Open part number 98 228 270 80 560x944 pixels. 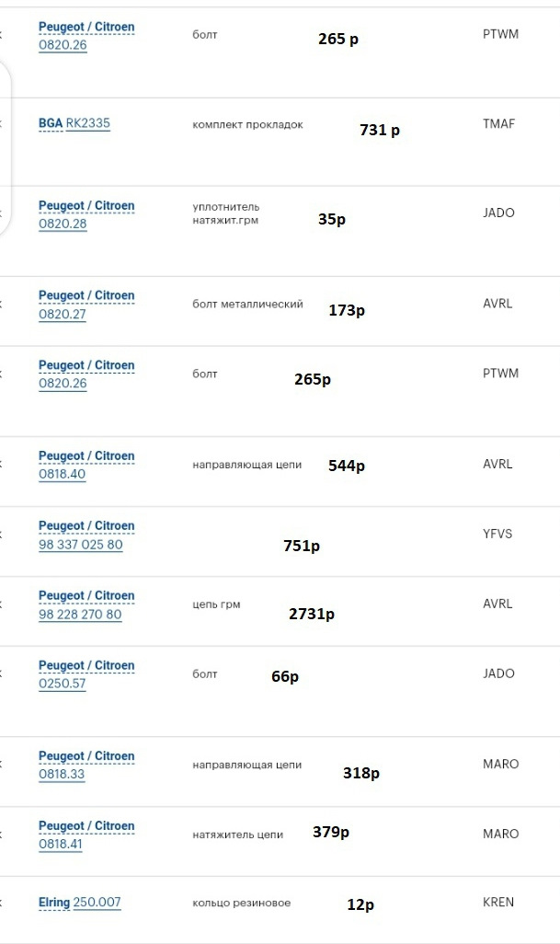80,614
